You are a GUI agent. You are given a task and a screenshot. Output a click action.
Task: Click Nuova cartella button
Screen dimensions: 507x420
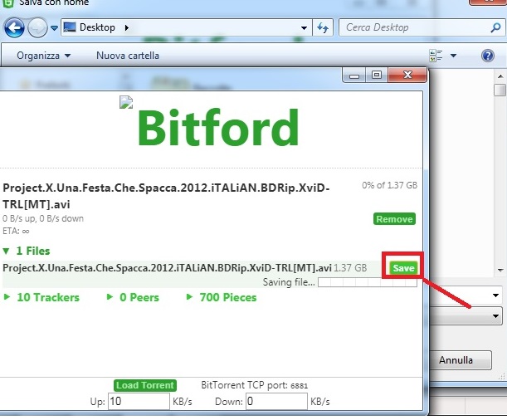pyautogui.click(x=128, y=56)
